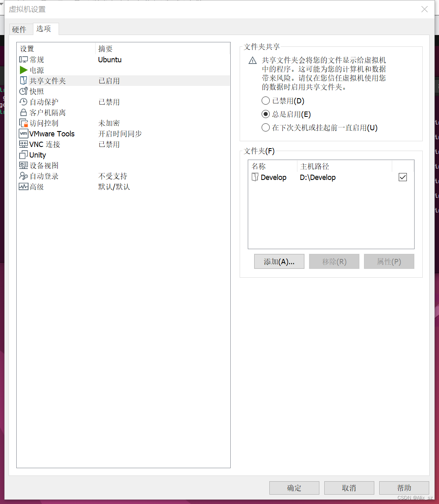
Task: Click the 属性(P) properties button
Action: click(x=389, y=261)
